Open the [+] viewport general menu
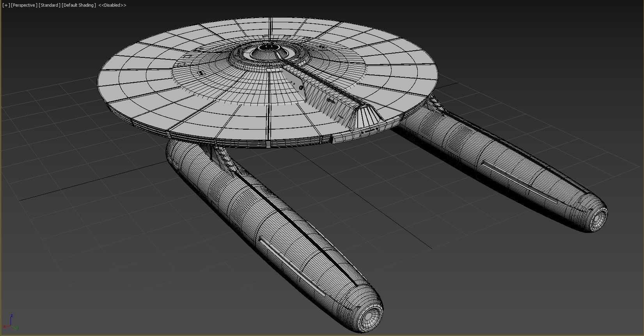 tap(6, 5)
